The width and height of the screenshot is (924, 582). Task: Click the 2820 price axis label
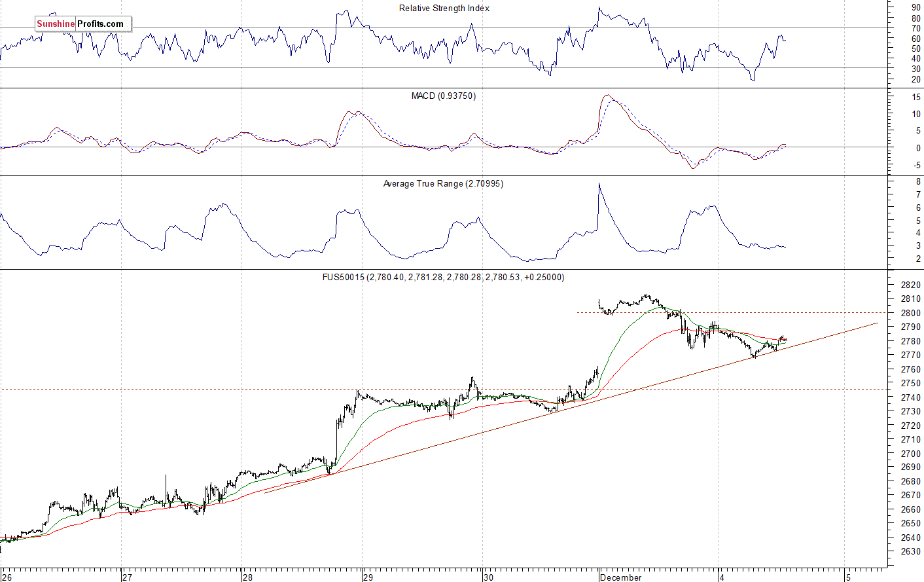[911, 285]
